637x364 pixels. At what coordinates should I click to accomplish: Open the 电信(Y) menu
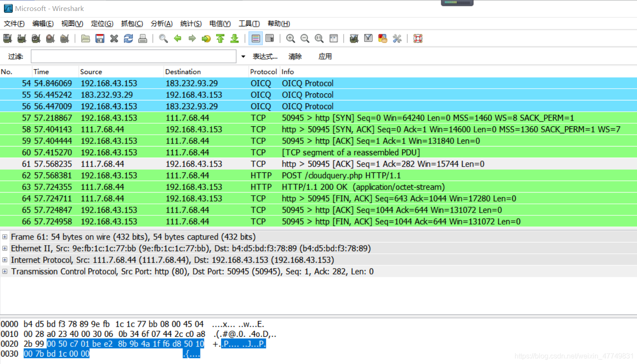coord(220,24)
